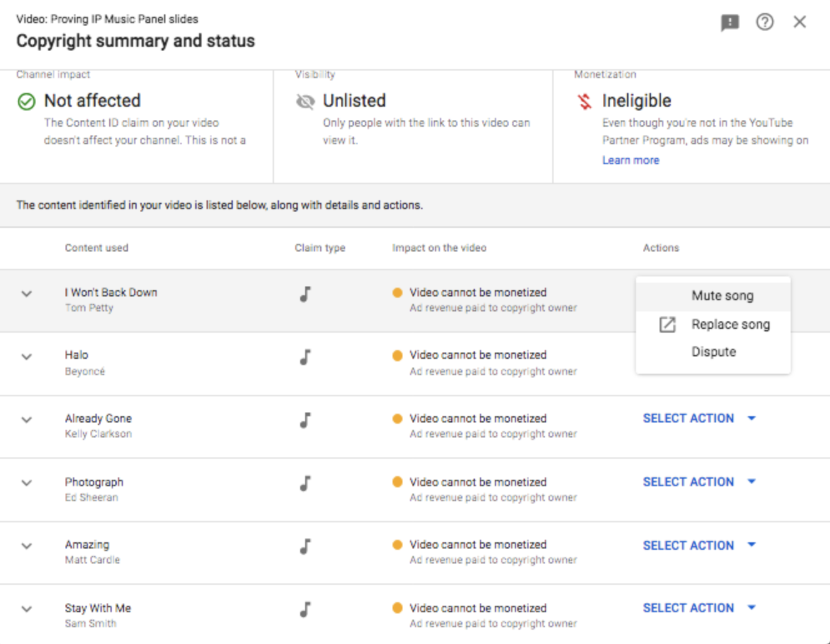The image size is (830, 644).
Task: Expand the Halo claim details
Action: (26, 357)
